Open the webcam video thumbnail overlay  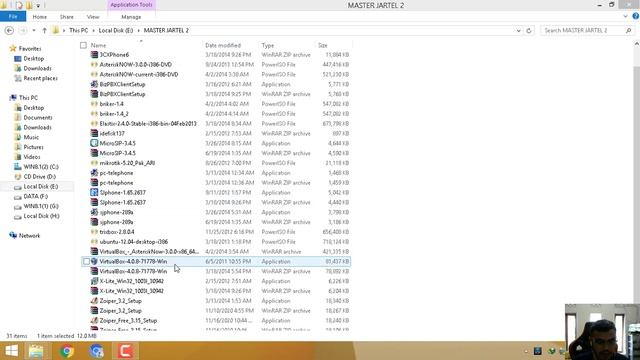(602, 331)
